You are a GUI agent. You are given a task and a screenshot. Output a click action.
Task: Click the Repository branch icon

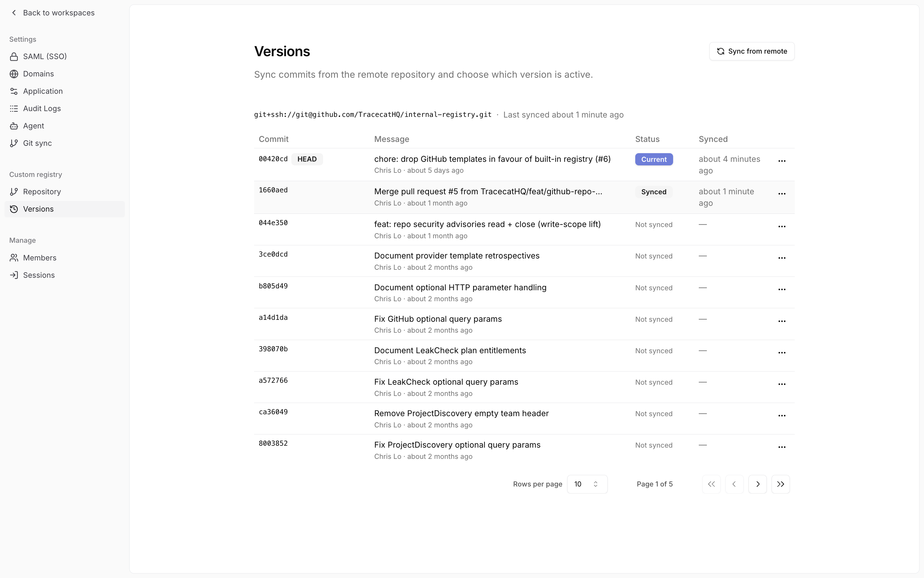[x=14, y=191]
